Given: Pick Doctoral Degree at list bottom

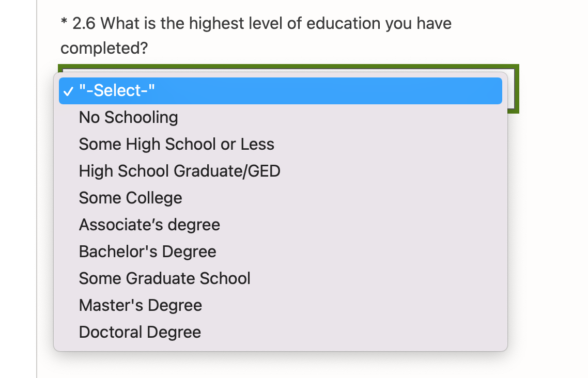Looking at the screenshot, I should (140, 332).
